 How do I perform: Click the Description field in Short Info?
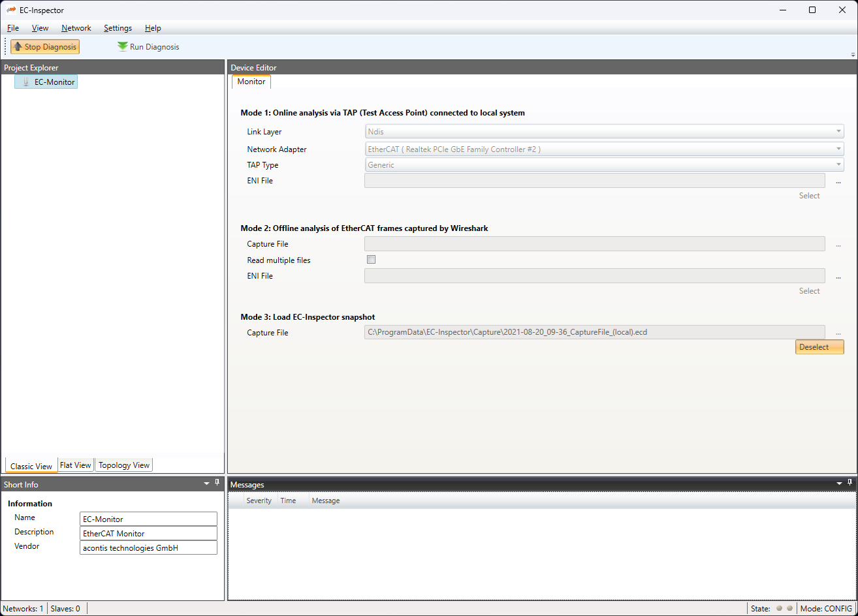click(x=148, y=533)
